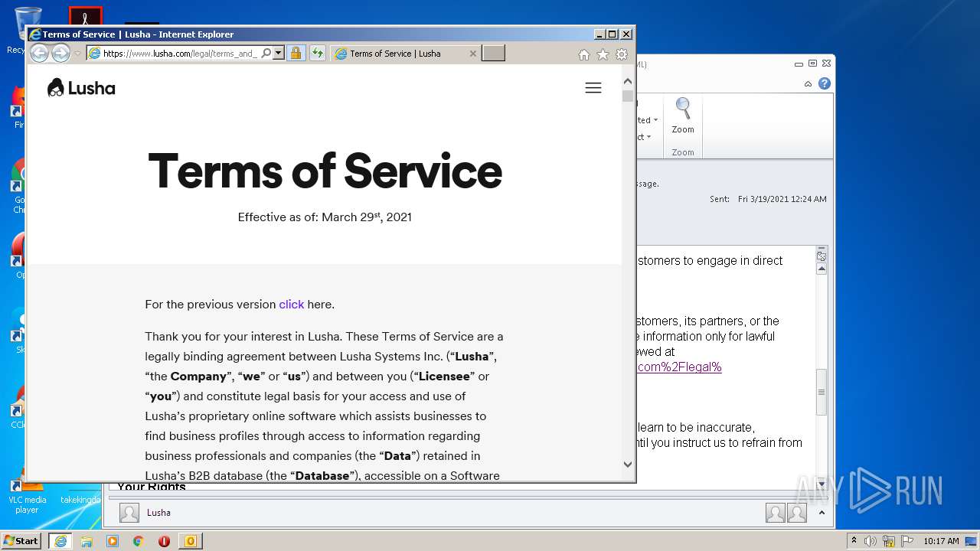Click Internet Explorer taskbar button
The image size is (980, 551).
[x=60, y=541]
